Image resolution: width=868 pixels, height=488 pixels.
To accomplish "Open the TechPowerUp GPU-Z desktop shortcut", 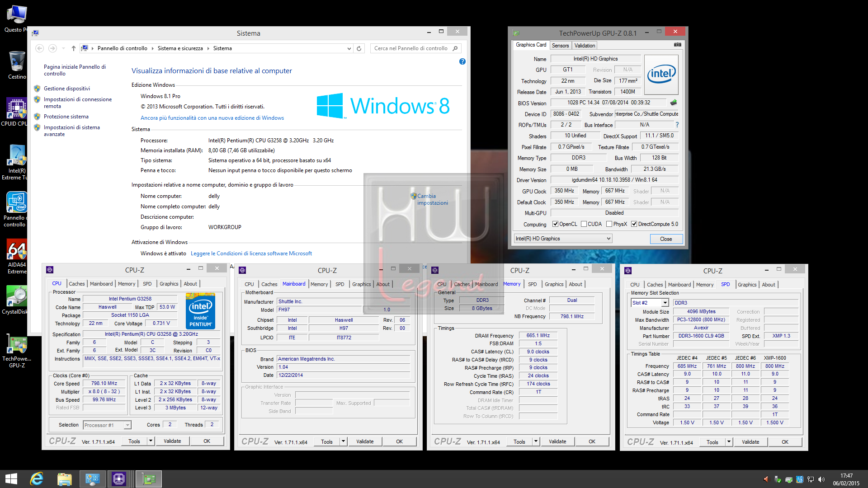I will click(17, 352).
